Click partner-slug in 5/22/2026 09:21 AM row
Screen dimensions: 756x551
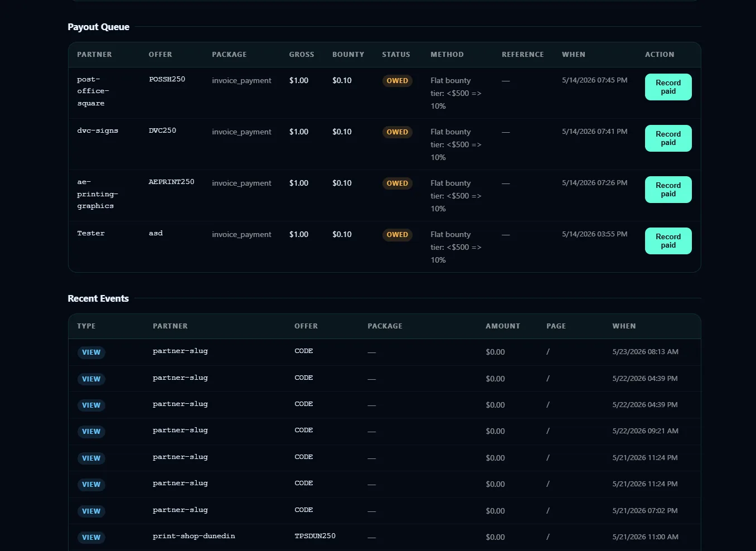point(180,430)
